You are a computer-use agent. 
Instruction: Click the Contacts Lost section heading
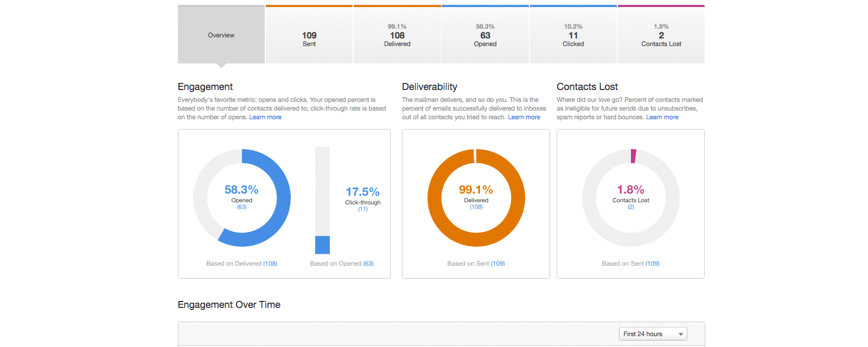coord(587,87)
